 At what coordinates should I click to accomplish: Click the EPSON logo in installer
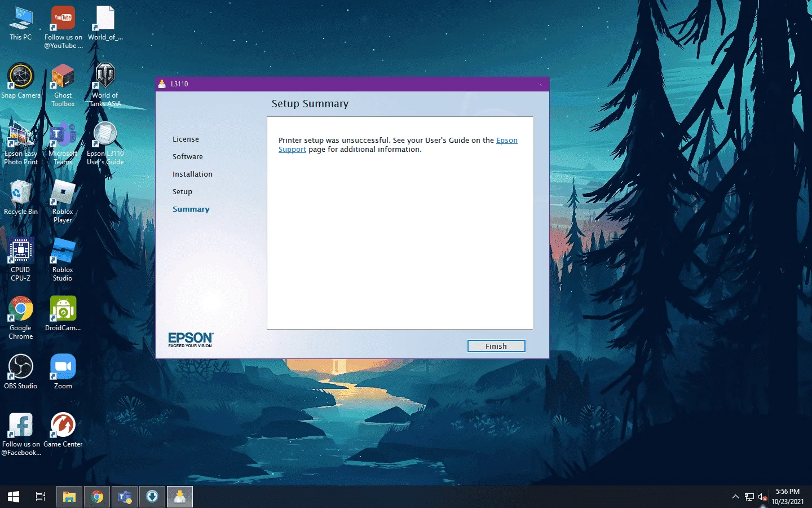tap(191, 339)
